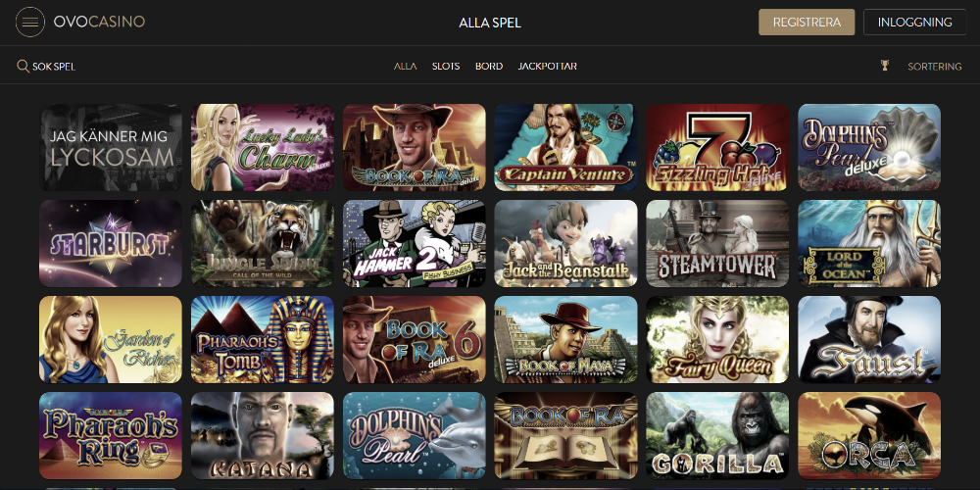Click the Registrera button

click(x=807, y=22)
